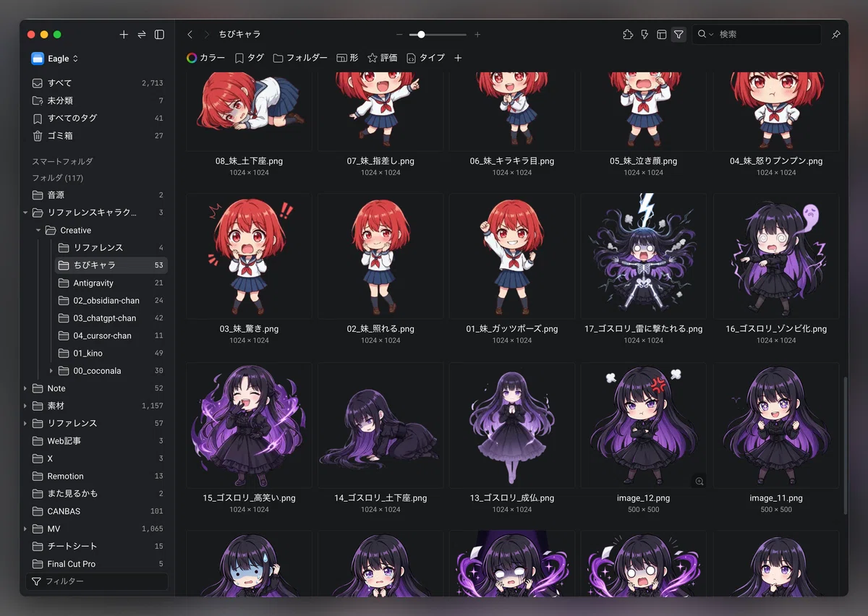Image resolution: width=868 pixels, height=616 pixels.
Task: Select the 03_妹_驚き.png thumbnail
Action: 249,256
